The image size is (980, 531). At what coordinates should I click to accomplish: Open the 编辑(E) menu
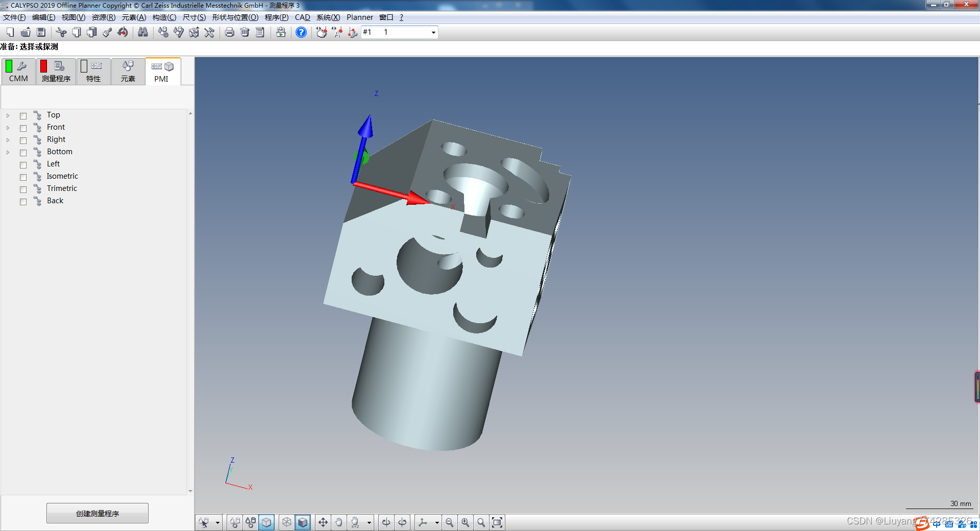coord(43,17)
